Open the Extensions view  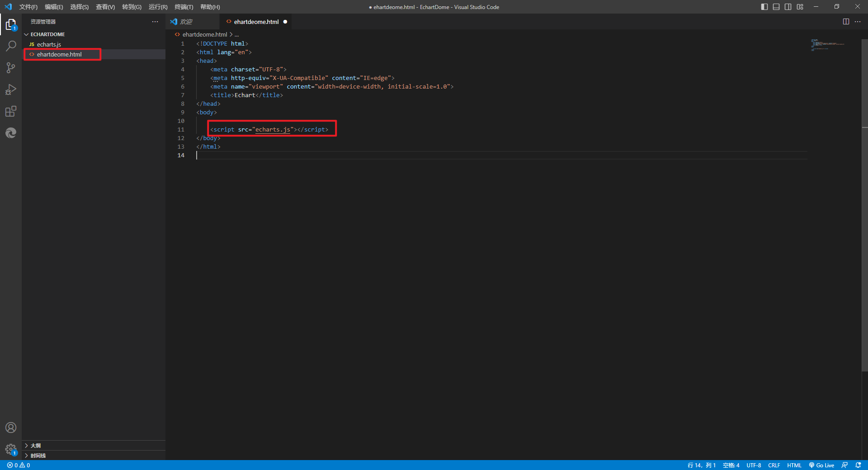(x=11, y=111)
